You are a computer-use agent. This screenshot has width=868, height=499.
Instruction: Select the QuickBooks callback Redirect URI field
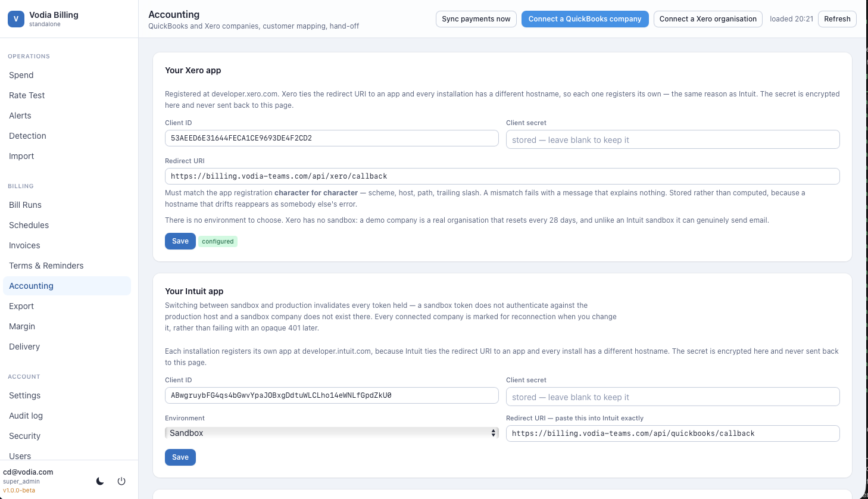[673, 433]
